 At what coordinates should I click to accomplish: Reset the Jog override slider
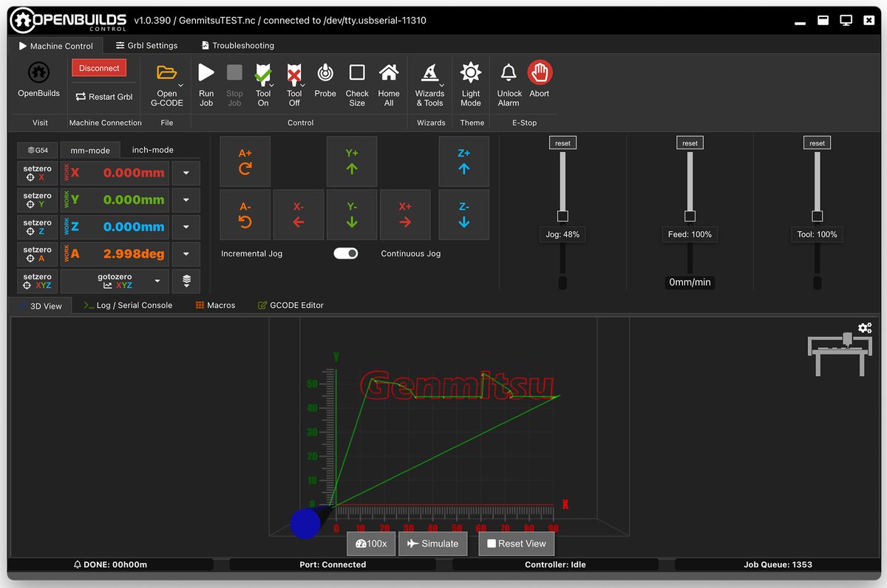coord(563,143)
